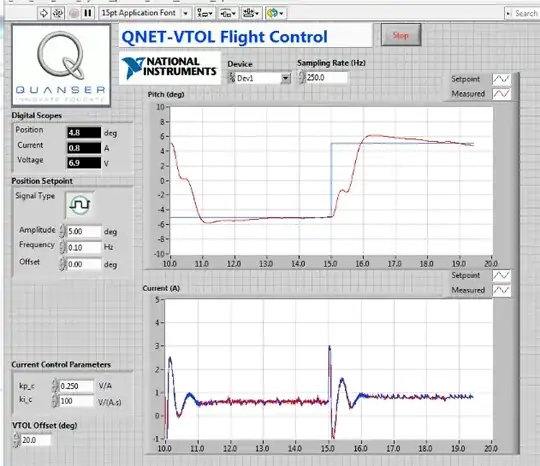The image size is (540, 466).
Task: Open the Distribute Objects toolbar menu
Action: click(228, 13)
